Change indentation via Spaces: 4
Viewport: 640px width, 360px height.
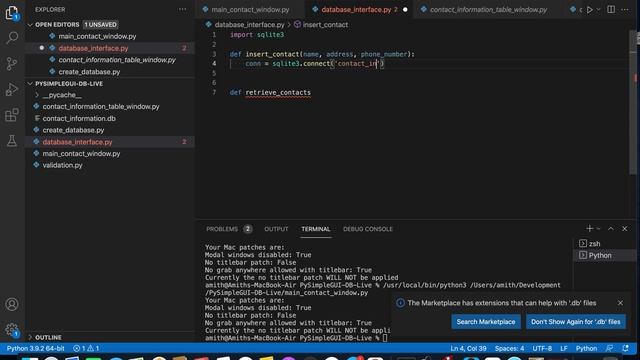[x=509, y=348]
